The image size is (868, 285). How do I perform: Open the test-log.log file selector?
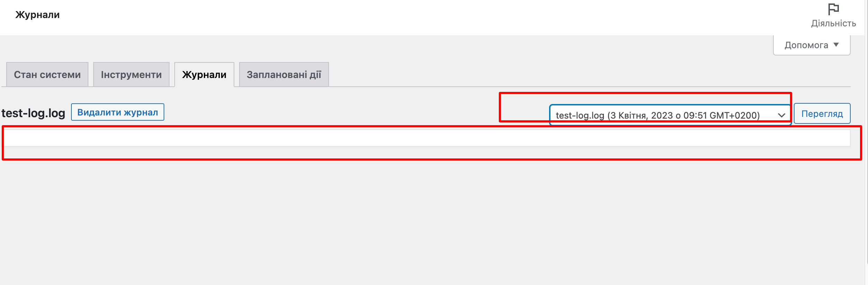pos(670,115)
